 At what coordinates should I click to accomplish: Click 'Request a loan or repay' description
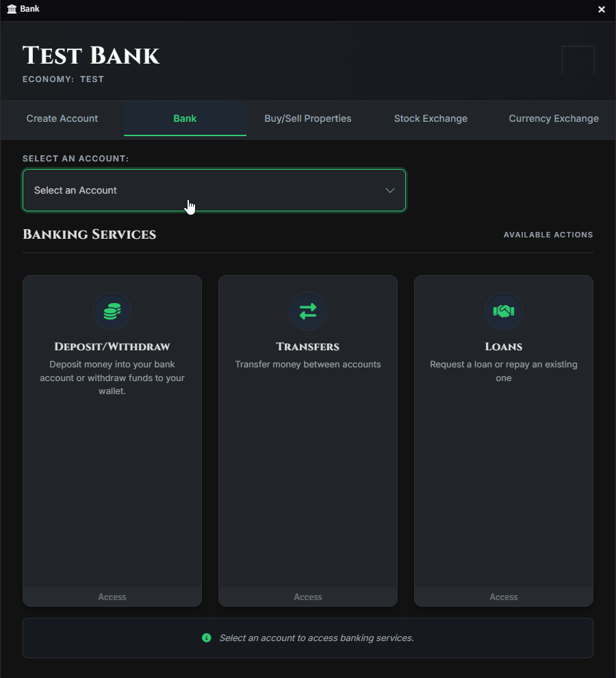504,371
